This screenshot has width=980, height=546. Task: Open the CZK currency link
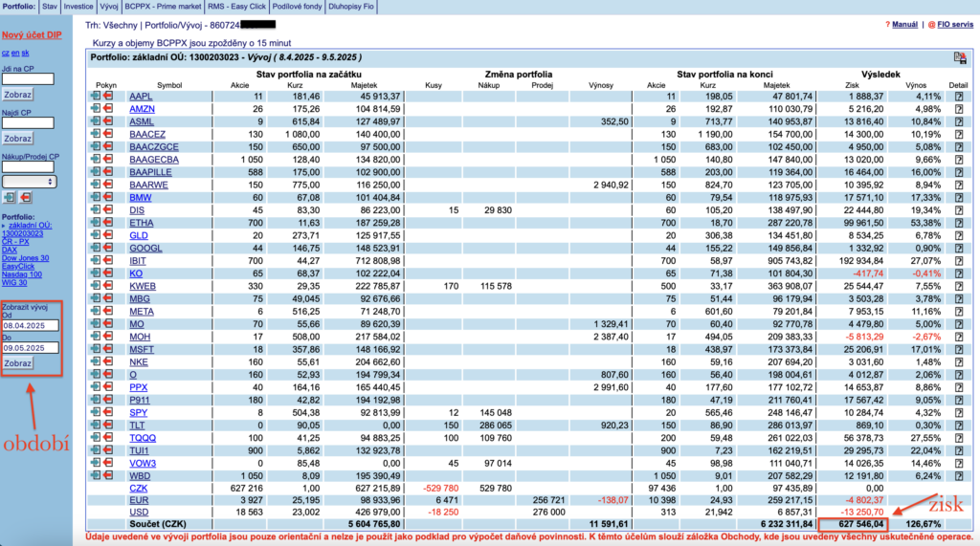click(x=138, y=489)
